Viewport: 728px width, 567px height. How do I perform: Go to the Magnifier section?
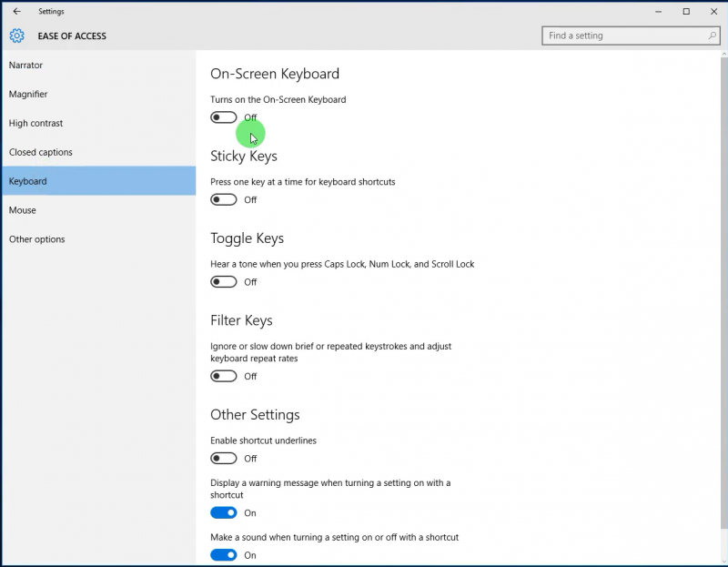(28, 95)
